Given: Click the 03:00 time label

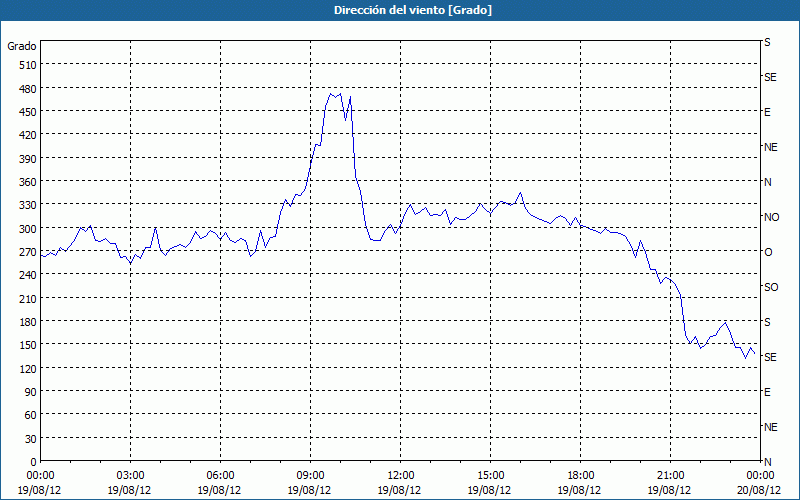Looking at the screenshot, I should 130,476.
